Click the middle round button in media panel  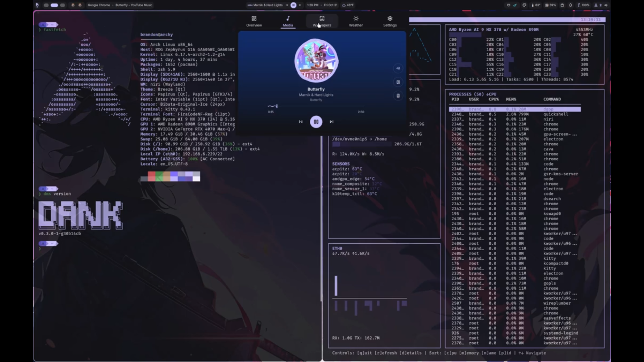(398, 82)
